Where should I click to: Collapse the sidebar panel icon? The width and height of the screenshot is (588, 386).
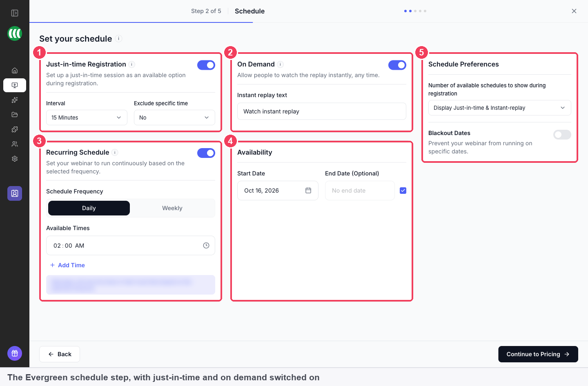pyautogui.click(x=15, y=13)
